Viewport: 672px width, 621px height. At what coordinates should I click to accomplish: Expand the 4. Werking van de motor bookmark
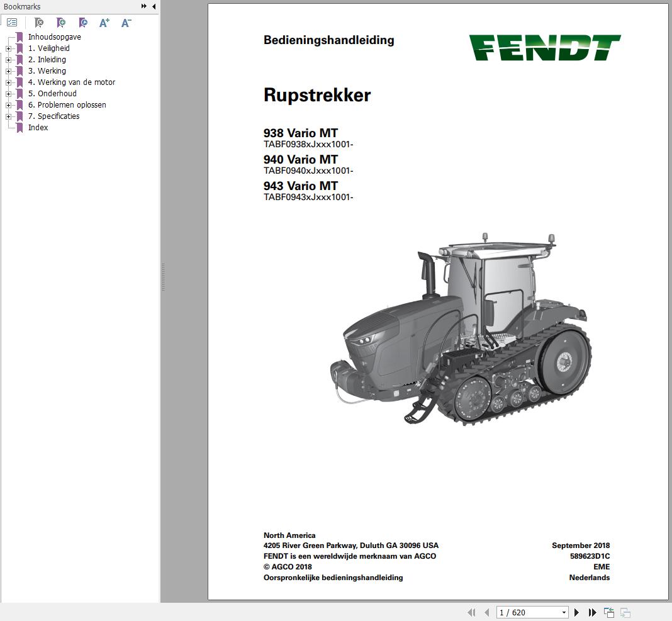tap(9, 82)
